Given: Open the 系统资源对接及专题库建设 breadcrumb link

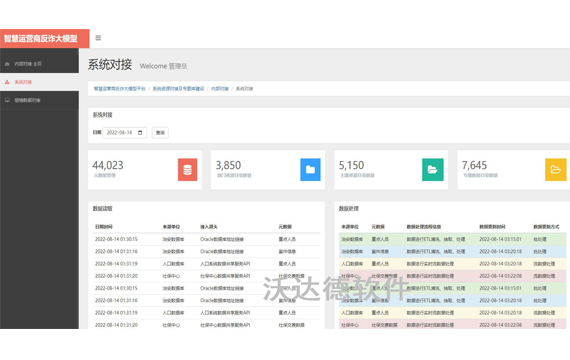Looking at the screenshot, I should pyautogui.click(x=178, y=89).
